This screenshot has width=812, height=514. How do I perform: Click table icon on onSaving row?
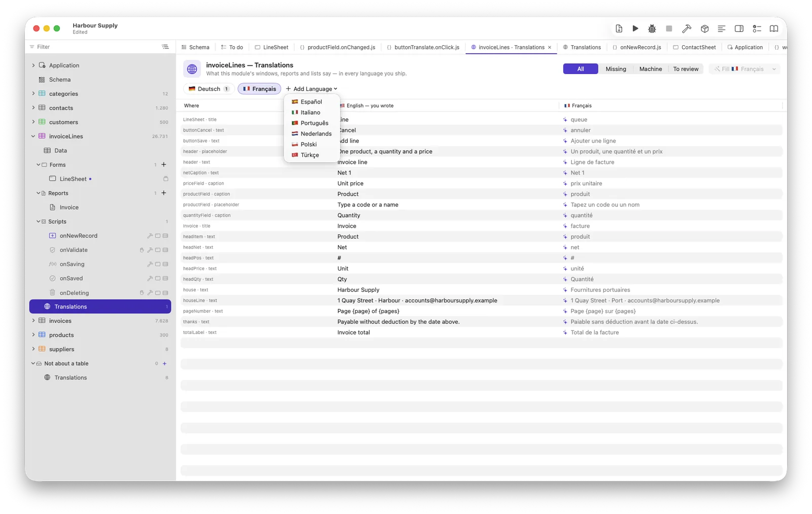point(165,264)
